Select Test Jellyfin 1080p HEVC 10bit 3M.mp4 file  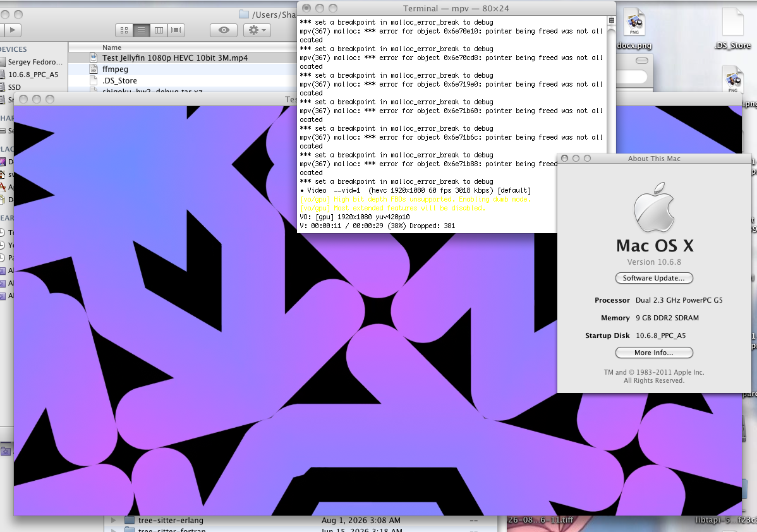pos(183,57)
